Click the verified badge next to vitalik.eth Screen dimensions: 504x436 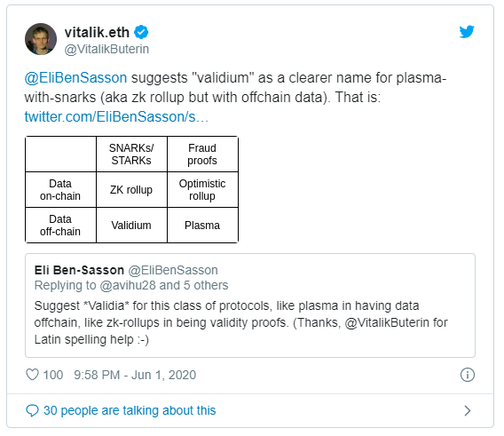pyautogui.click(x=141, y=32)
